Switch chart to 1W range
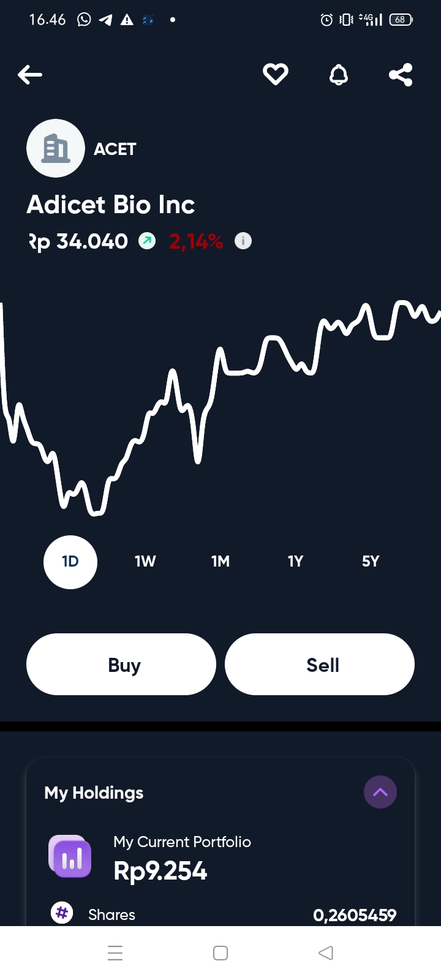 click(x=145, y=562)
